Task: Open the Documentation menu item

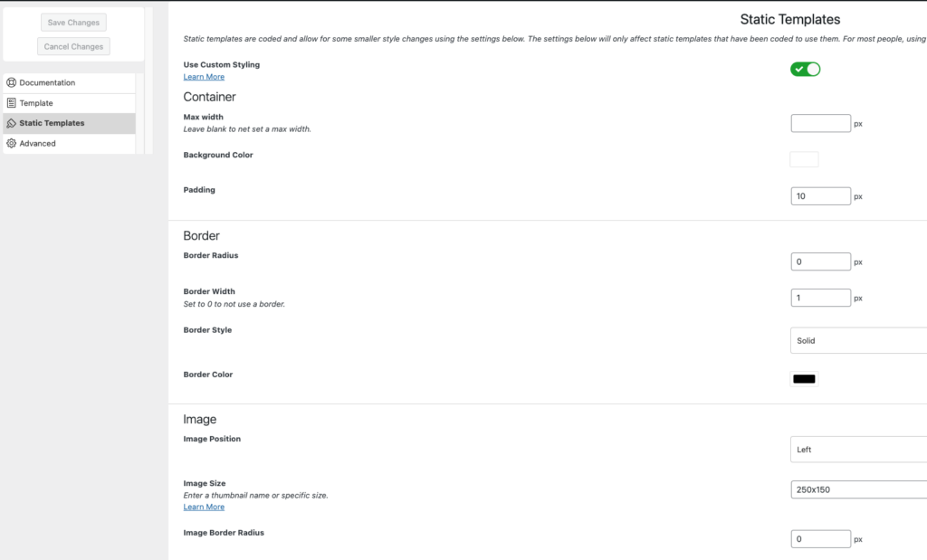Action: tap(69, 82)
